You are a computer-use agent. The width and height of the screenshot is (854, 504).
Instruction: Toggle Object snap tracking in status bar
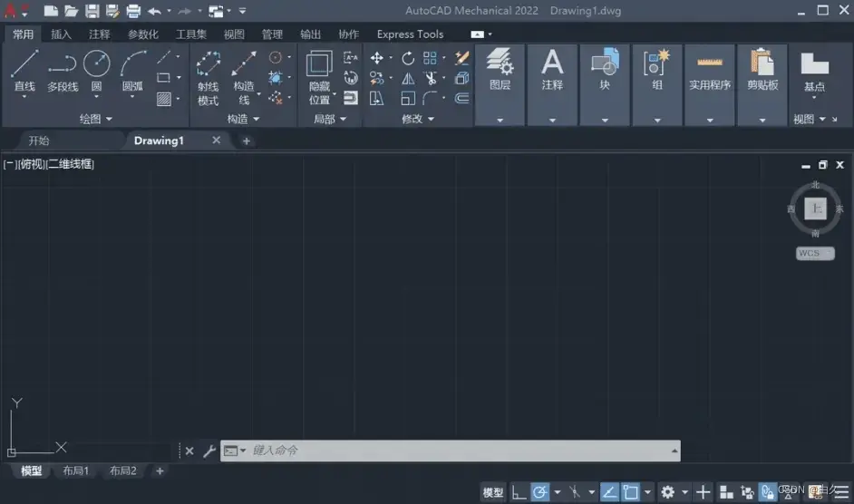click(609, 492)
